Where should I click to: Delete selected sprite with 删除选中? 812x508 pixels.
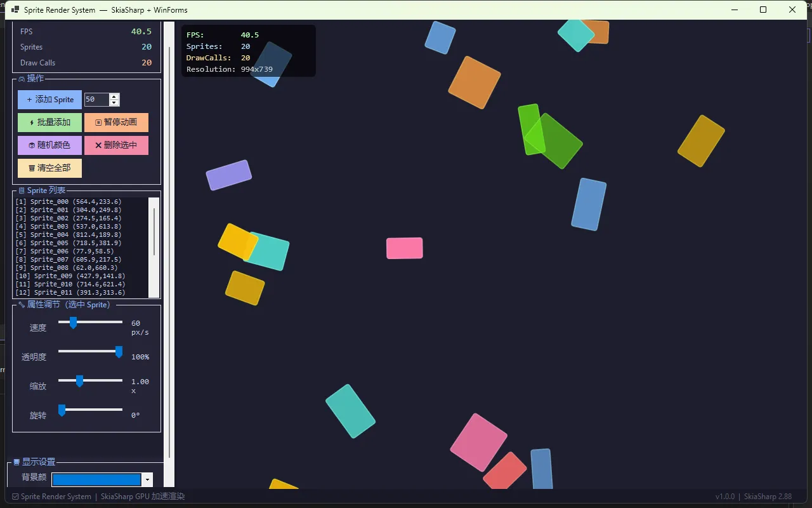(x=116, y=145)
